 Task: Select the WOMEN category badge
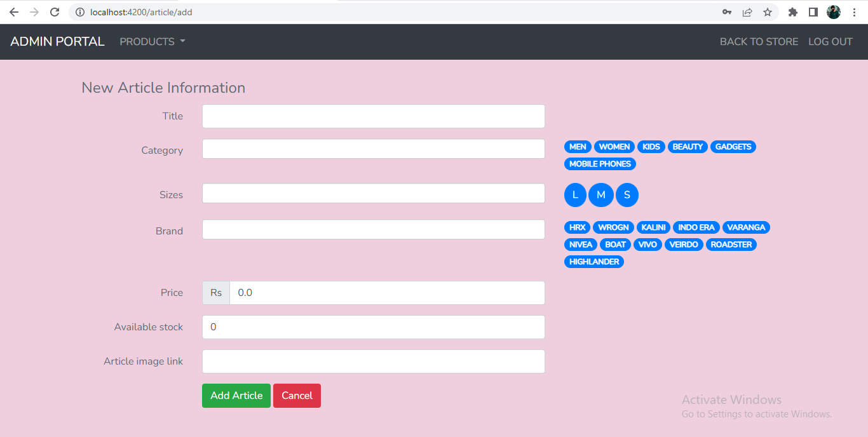(614, 147)
